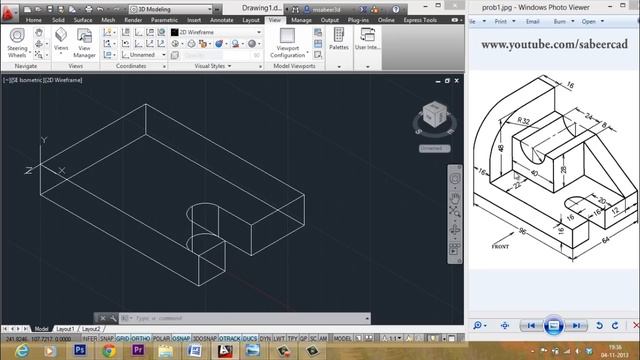Image resolution: width=640 pixels, height=360 pixels.
Task: Click the wrench icon on the command line
Action: click(113, 318)
